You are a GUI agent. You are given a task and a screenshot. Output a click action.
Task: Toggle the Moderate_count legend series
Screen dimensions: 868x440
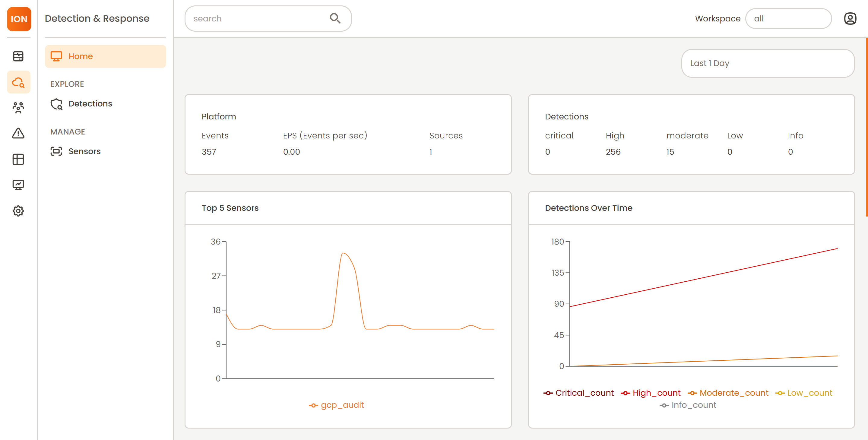click(x=728, y=393)
